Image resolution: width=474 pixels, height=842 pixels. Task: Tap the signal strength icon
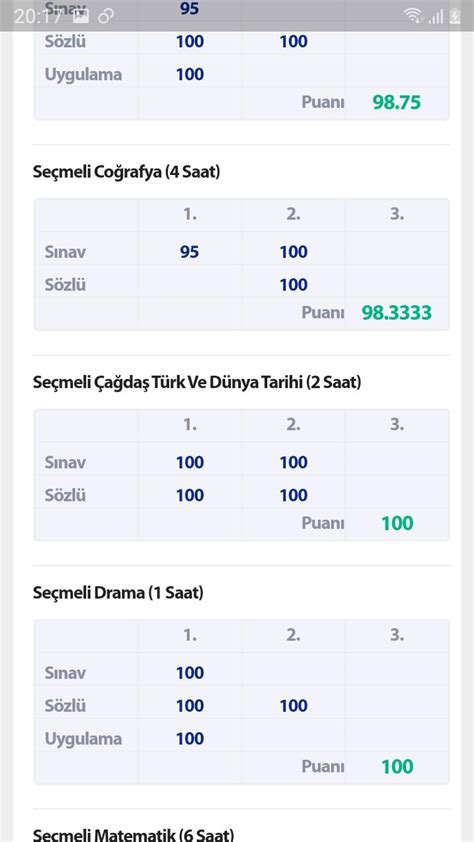coord(436,17)
